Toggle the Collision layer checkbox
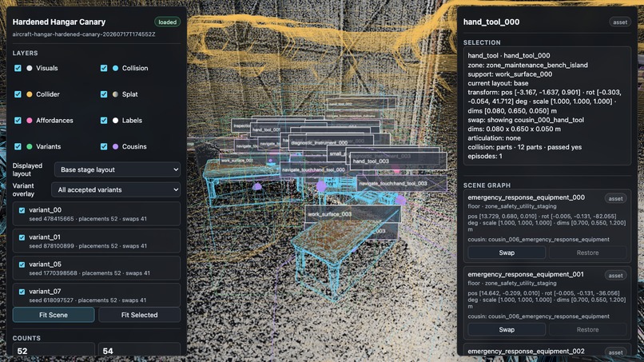The image size is (644, 362). 104,68
